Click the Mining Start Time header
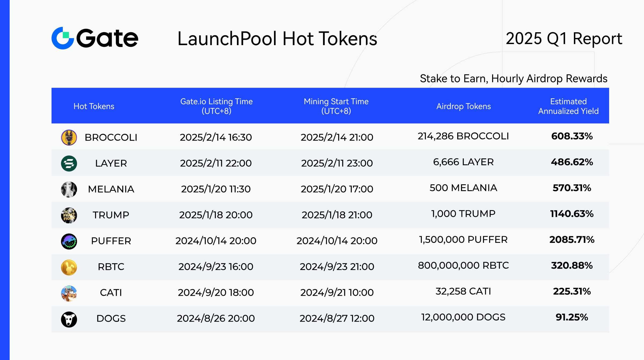 tap(336, 106)
